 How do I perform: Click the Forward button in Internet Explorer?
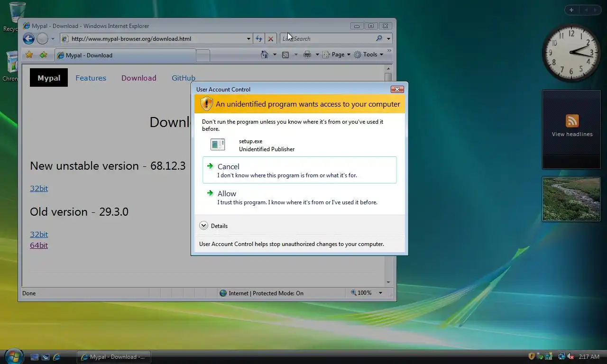point(43,39)
